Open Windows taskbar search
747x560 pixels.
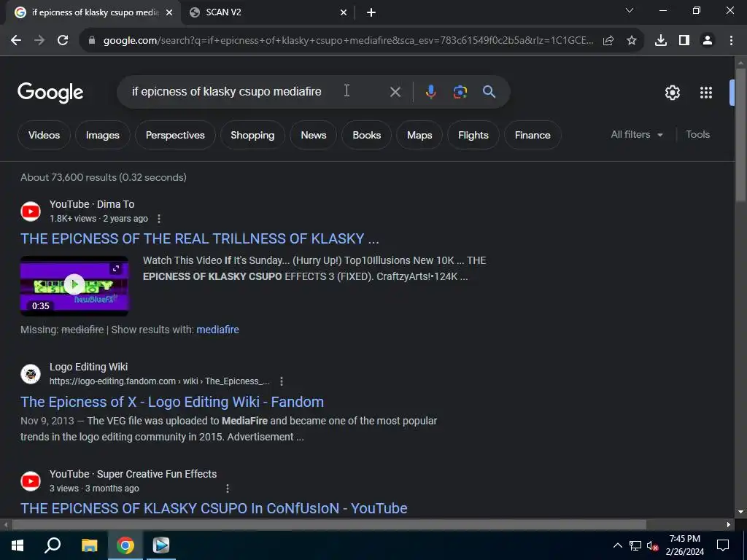(x=53, y=545)
